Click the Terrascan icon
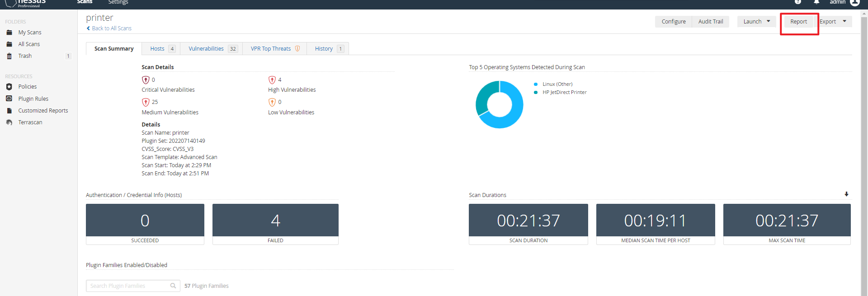 click(9, 122)
